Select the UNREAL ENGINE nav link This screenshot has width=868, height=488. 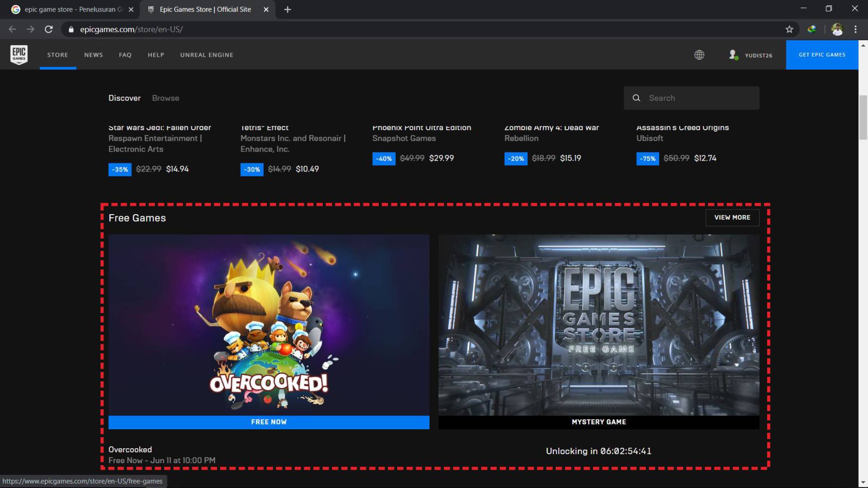coord(206,55)
